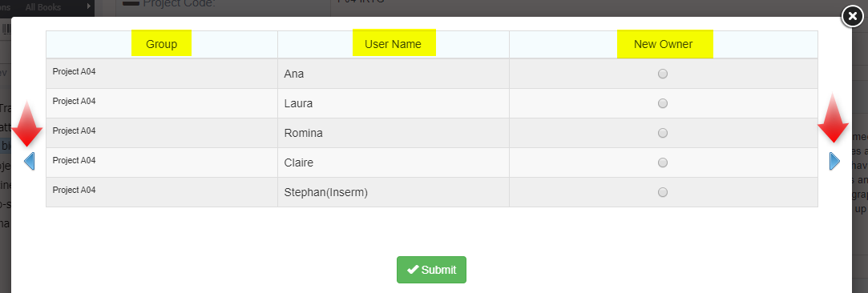Screen dimensions: 868x293
Task: Close the dialog with the X icon
Action: (852, 17)
